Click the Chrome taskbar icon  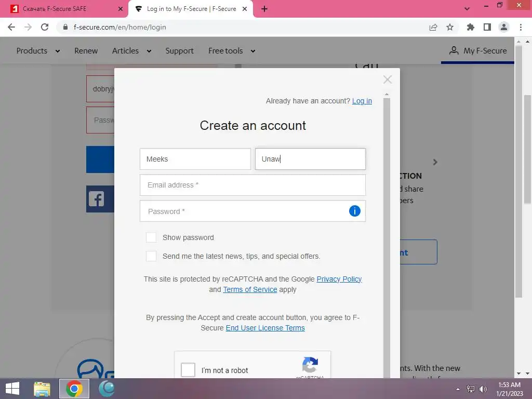[x=74, y=389]
